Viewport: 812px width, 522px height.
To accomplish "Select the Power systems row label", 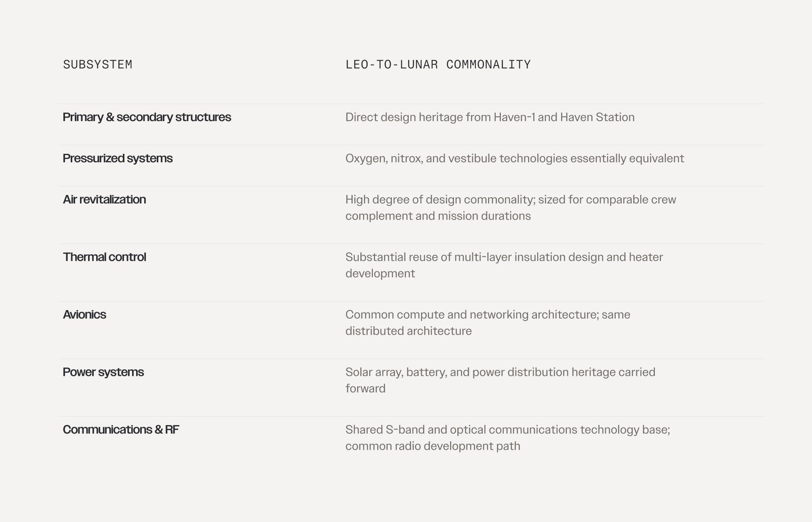I will point(103,372).
